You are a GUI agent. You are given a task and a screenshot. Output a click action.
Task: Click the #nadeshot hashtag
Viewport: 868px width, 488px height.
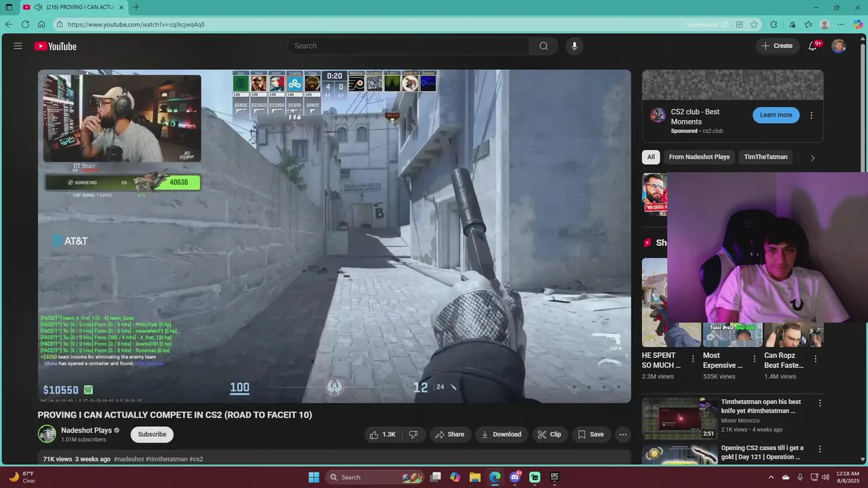(x=130, y=459)
